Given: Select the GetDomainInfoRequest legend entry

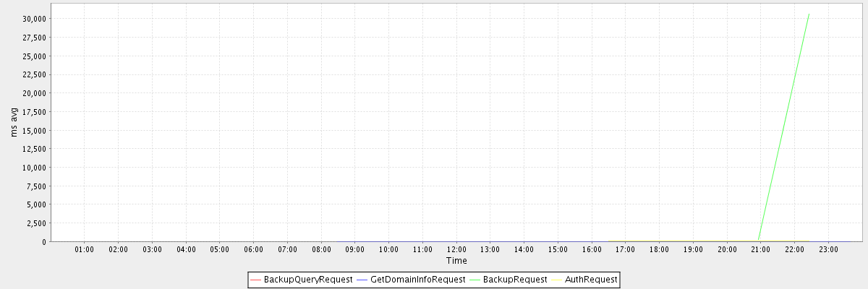Looking at the screenshot, I should click(x=417, y=279).
